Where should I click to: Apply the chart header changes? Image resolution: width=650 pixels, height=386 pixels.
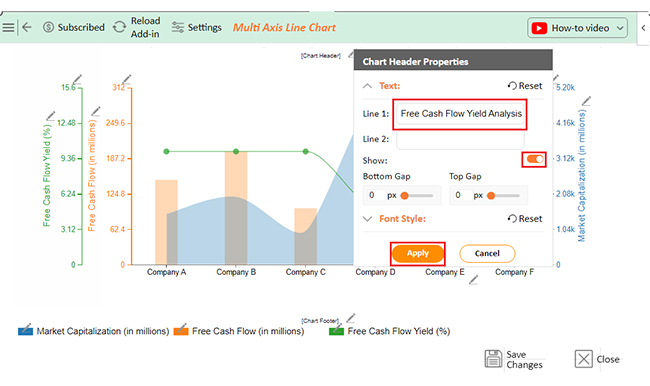tap(417, 253)
